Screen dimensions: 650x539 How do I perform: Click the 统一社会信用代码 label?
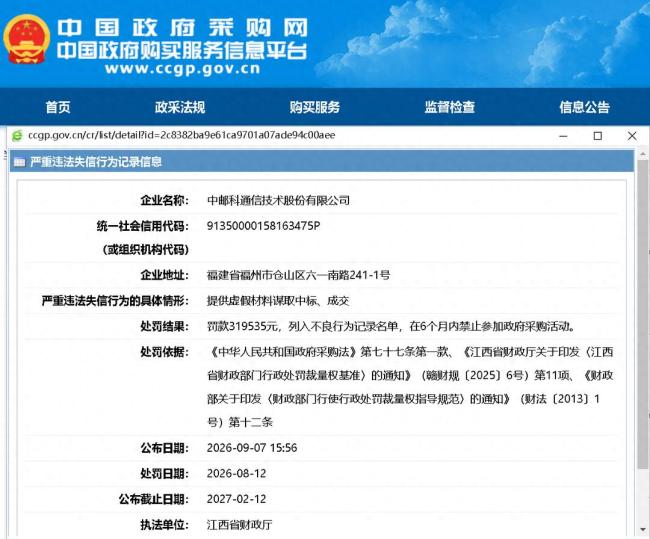point(143,226)
